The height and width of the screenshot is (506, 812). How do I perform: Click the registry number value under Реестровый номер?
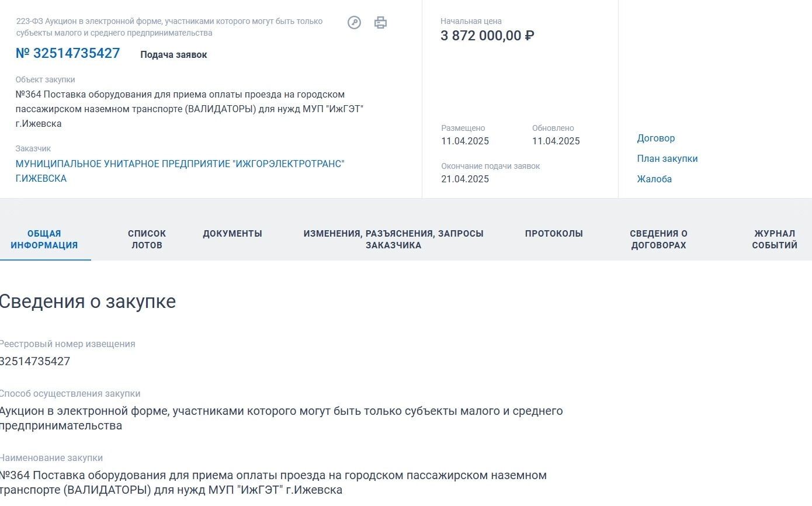[35, 361]
